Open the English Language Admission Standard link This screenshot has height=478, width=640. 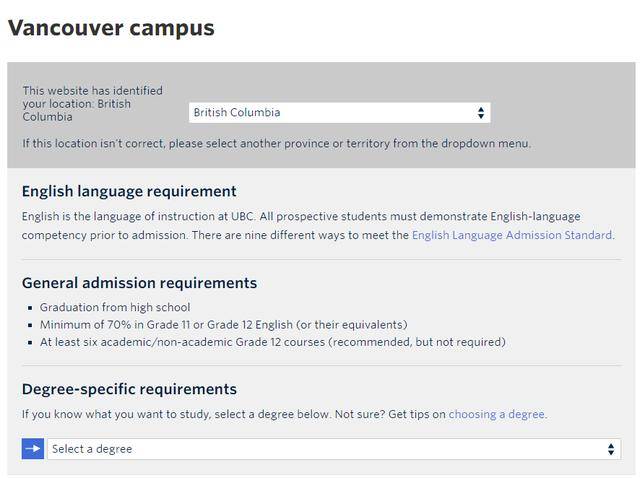click(512, 235)
